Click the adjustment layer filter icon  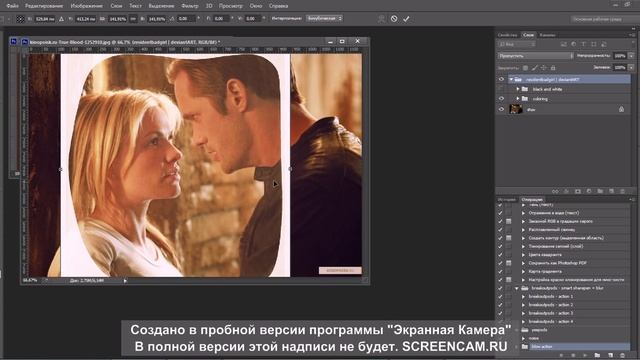point(573,44)
